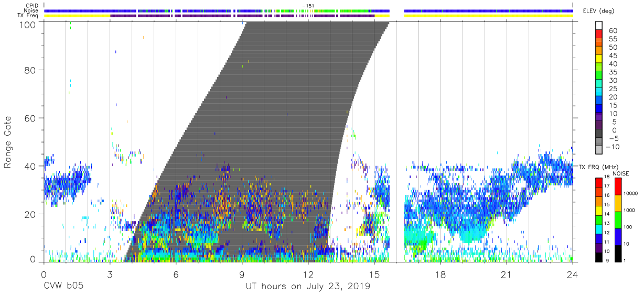Click the '10000' label on the NOISE colorbar
The width and height of the screenshot is (644, 297).
click(x=630, y=193)
